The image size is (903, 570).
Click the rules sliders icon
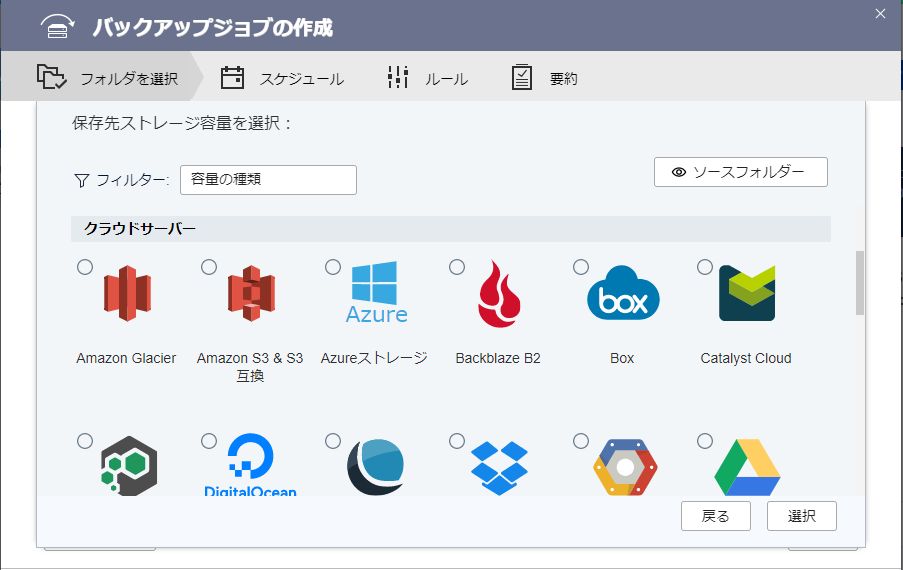tap(398, 77)
